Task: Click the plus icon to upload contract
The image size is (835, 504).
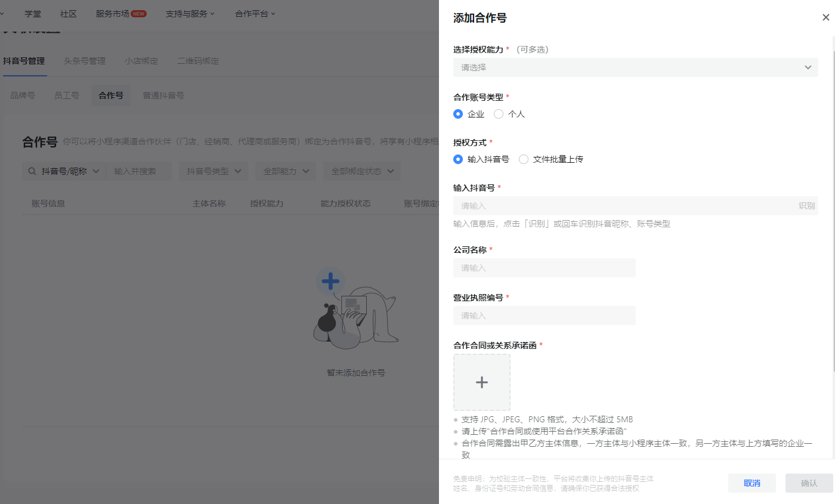Action: click(482, 382)
